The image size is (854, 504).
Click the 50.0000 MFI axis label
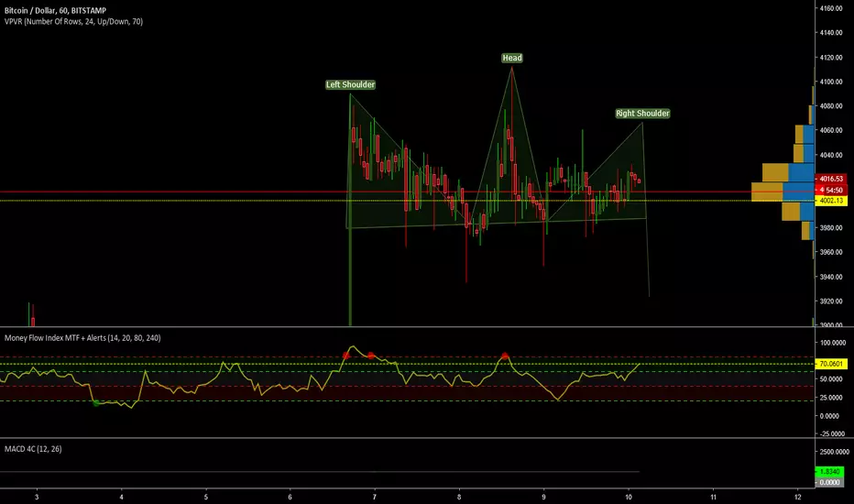tap(833, 379)
